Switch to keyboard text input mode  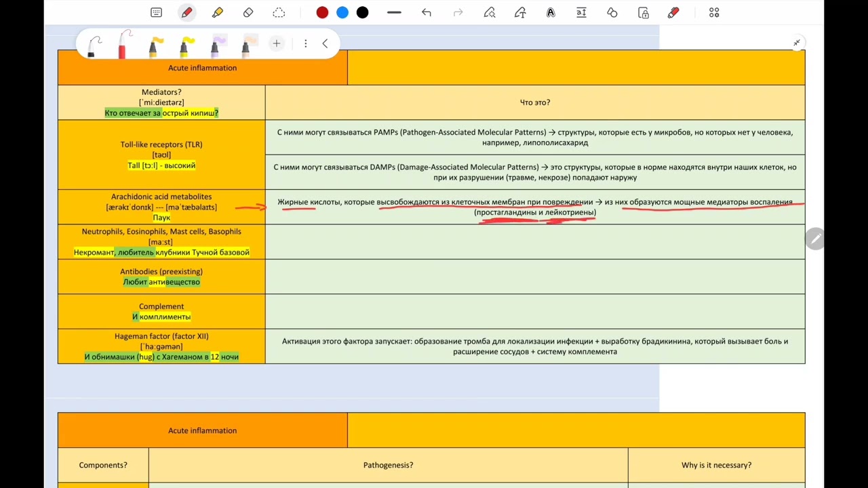(x=157, y=13)
